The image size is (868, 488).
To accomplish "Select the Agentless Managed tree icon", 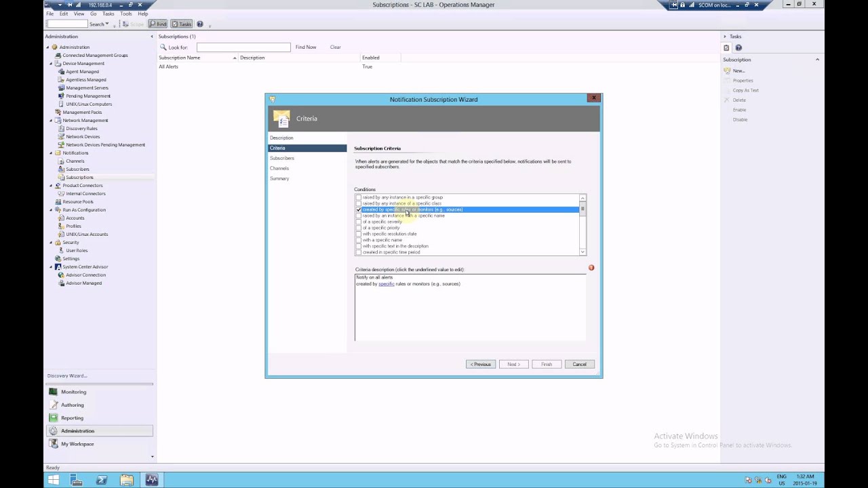I will (62, 80).
